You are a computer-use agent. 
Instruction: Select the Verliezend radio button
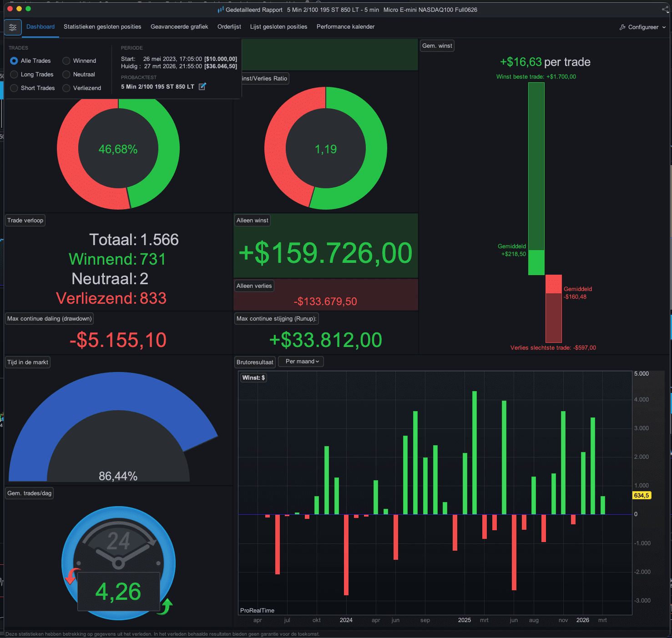(x=66, y=88)
